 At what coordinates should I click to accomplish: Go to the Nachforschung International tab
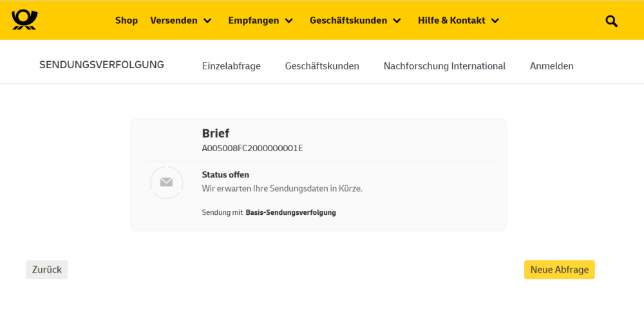point(444,66)
